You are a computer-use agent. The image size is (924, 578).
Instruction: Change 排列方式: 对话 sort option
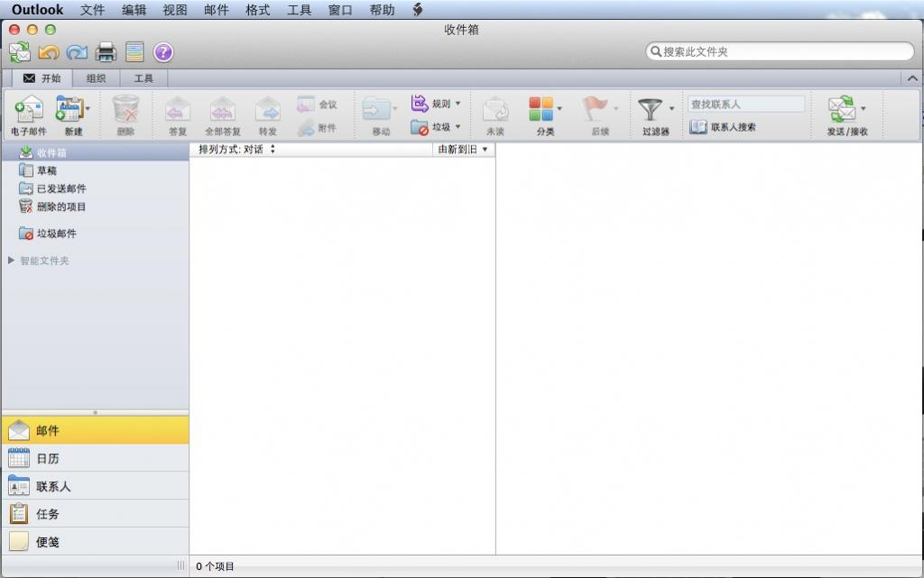click(x=237, y=150)
